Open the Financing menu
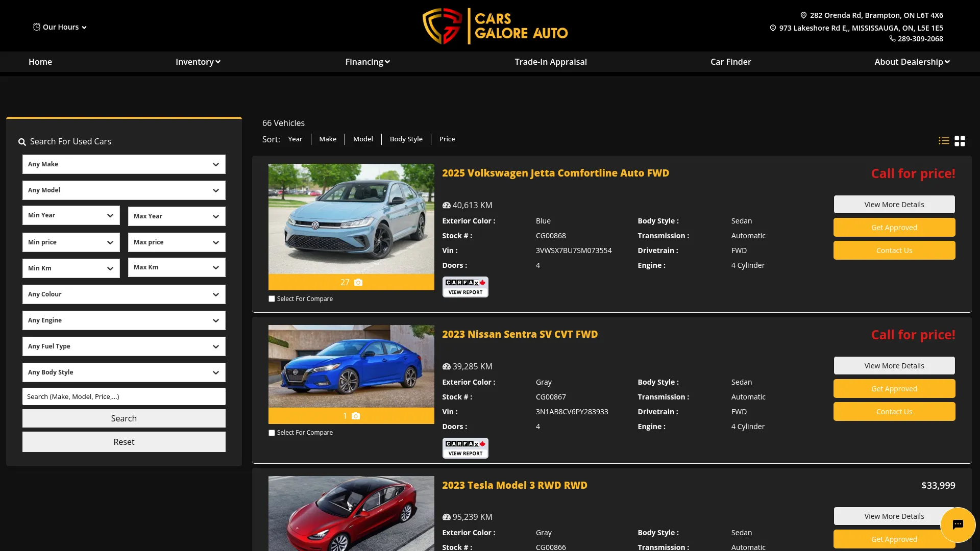This screenshot has height=551, width=980. pyautogui.click(x=367, y=62)
